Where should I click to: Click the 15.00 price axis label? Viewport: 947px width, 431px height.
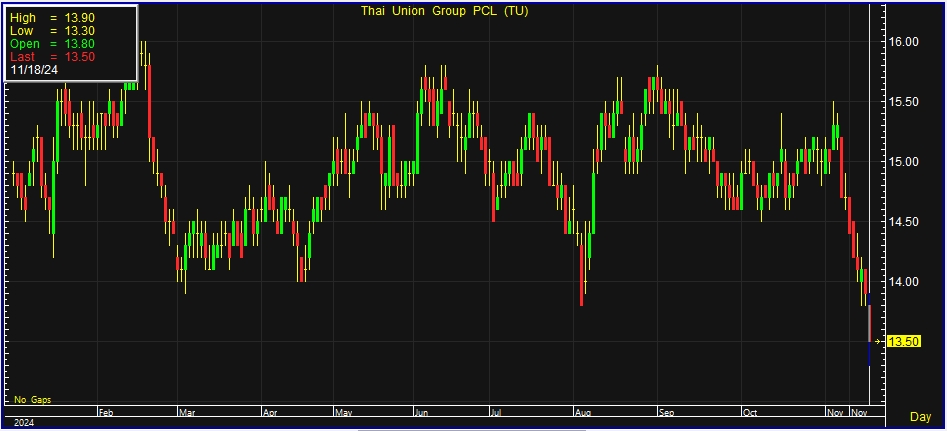click(x=904, y=162)
